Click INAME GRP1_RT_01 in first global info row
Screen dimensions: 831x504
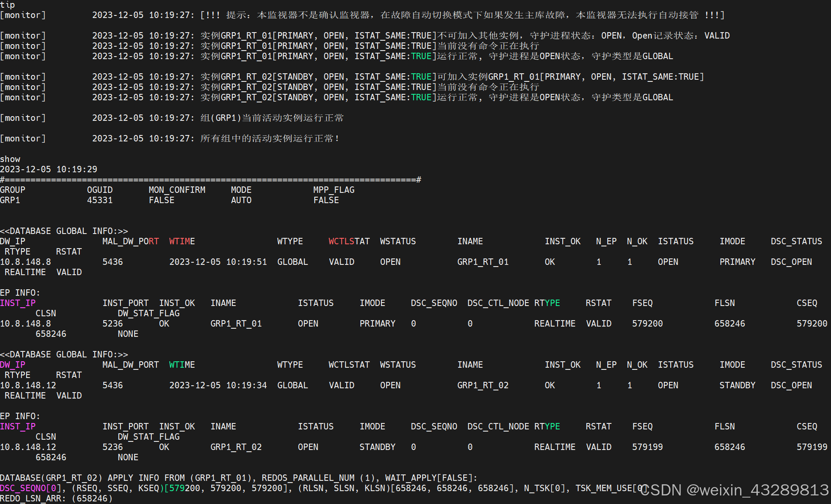(x=483, y=262)
